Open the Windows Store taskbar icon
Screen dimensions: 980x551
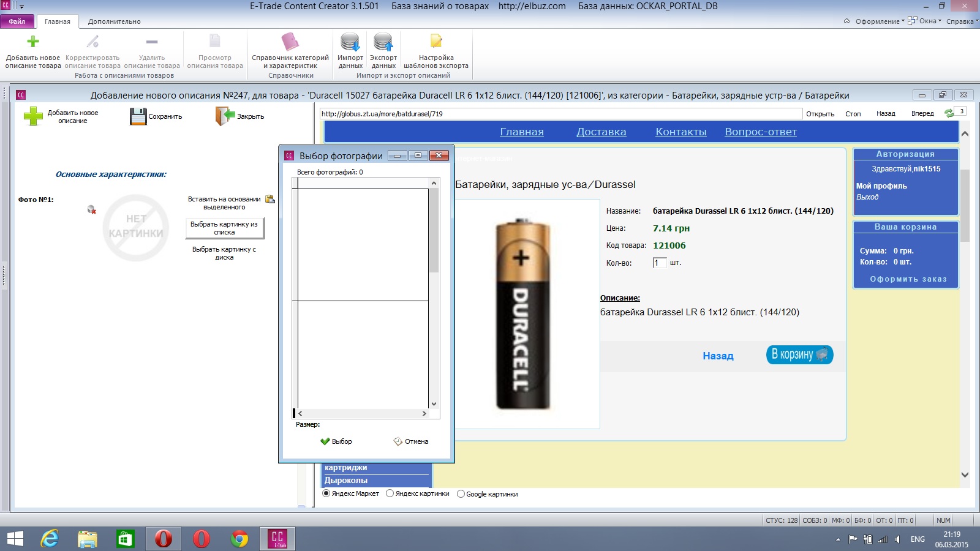[x=125, y=539]
